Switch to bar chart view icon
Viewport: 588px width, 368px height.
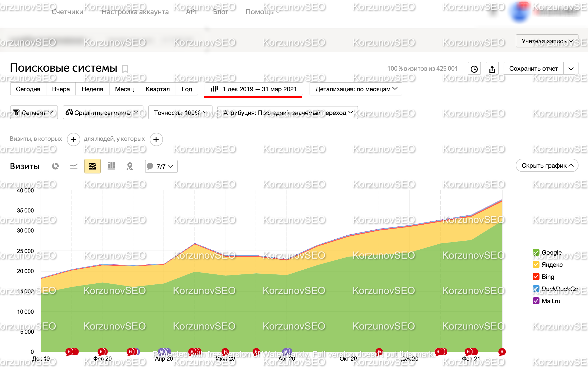click(111, 166)
